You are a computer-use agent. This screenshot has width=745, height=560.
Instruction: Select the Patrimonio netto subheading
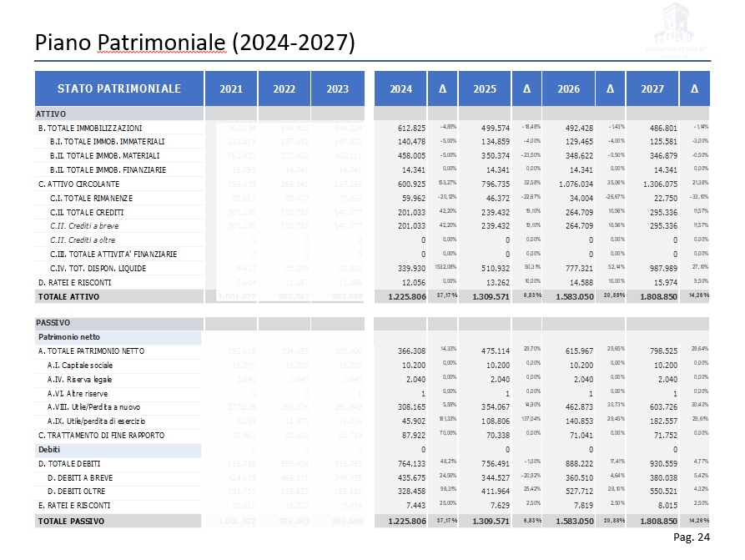[x=70, y=337]
